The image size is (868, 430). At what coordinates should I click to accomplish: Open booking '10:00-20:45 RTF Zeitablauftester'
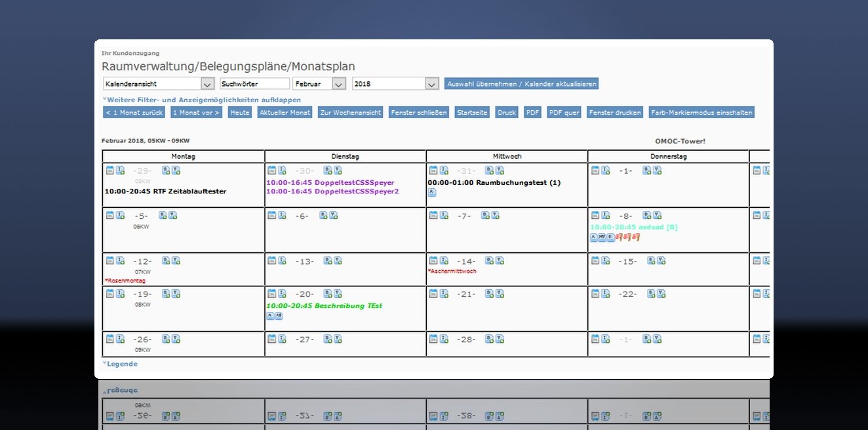(166, 191)
